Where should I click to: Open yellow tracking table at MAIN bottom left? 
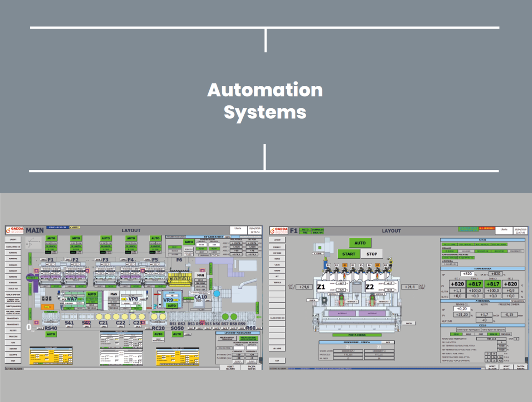pyautogui.click(x=51, y=356)
